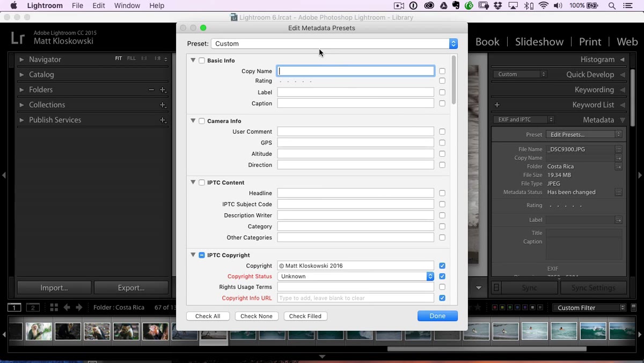Collapse IPTC Content section disclosure triangle

click(193, 182)
